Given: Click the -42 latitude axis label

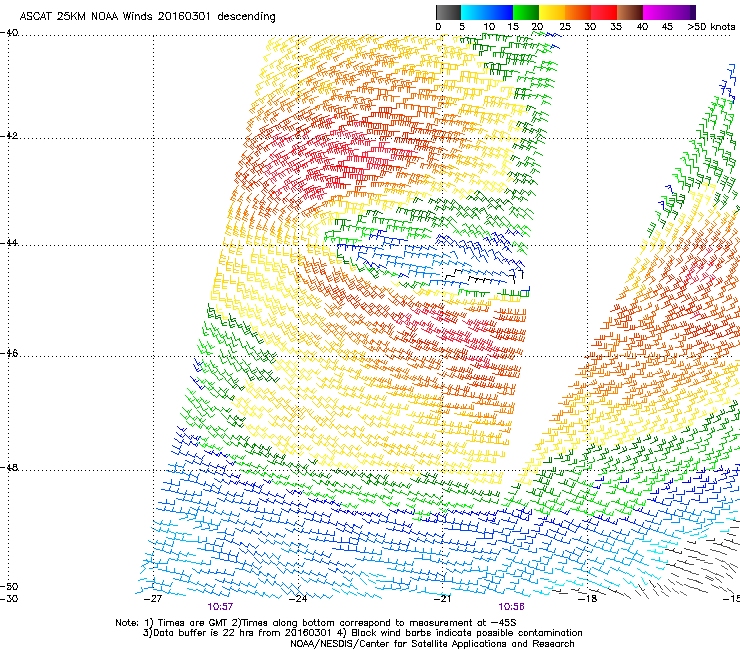Looking at the screenshot, I should [x=9, y=135].
